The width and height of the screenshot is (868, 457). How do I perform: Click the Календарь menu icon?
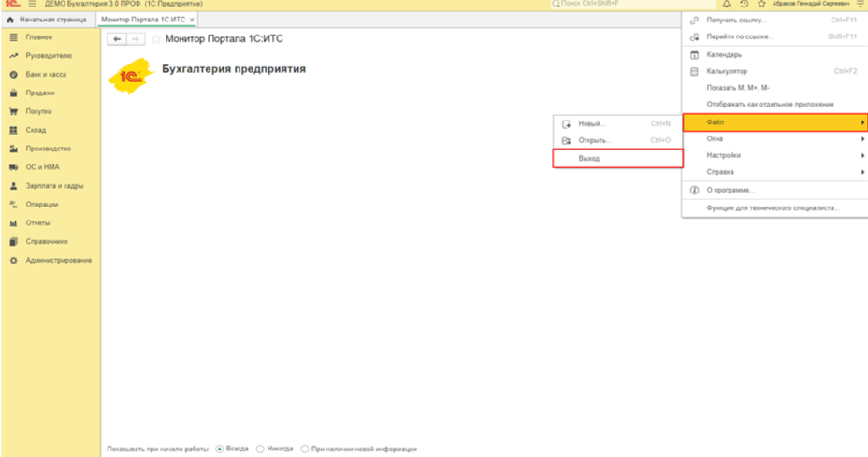click(694, 55)
